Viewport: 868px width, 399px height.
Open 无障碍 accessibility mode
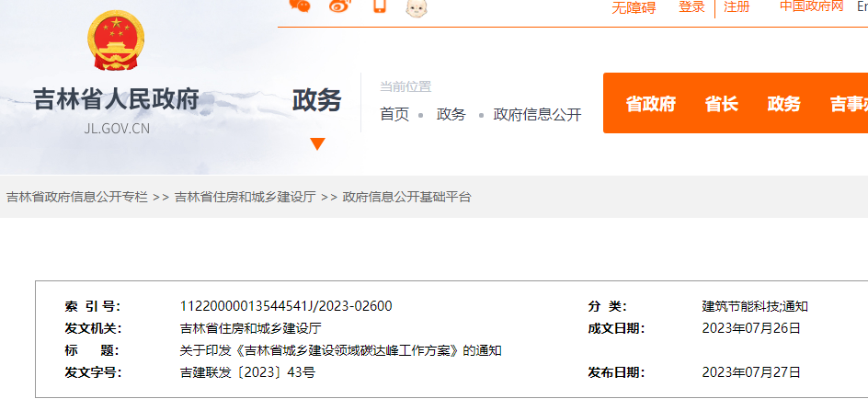[x=634, y=7]
